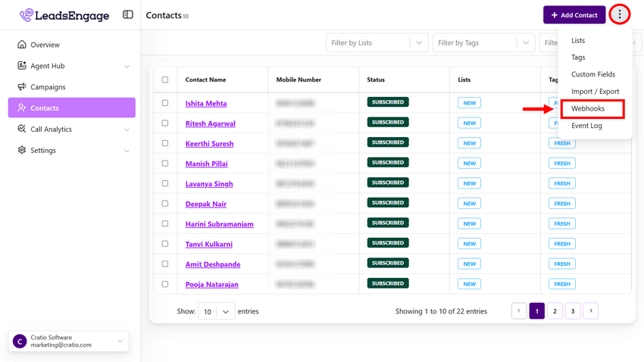The height and width of the screenshot is (362, 644).
Task: Click the Overview home icon
Action: point(22,45)
